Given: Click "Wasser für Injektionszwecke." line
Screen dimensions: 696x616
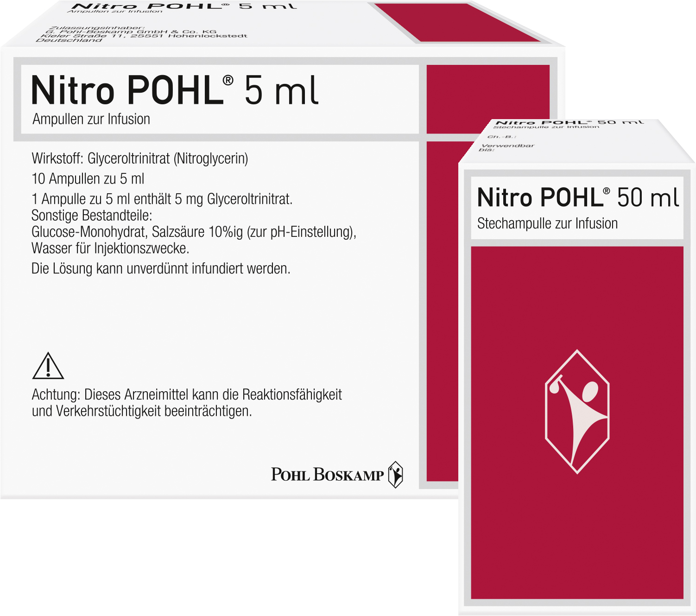Looking at the screenshot, I should tap(110, 248).
